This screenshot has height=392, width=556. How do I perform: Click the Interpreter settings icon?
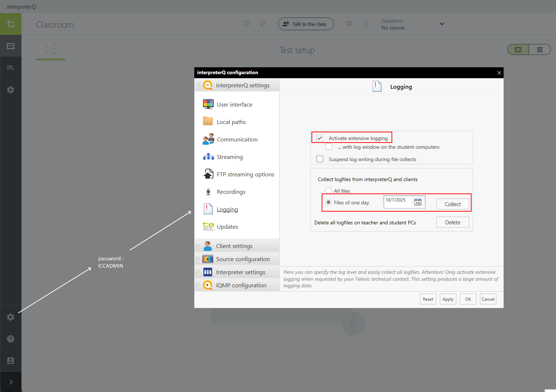[x=208, y=272]
